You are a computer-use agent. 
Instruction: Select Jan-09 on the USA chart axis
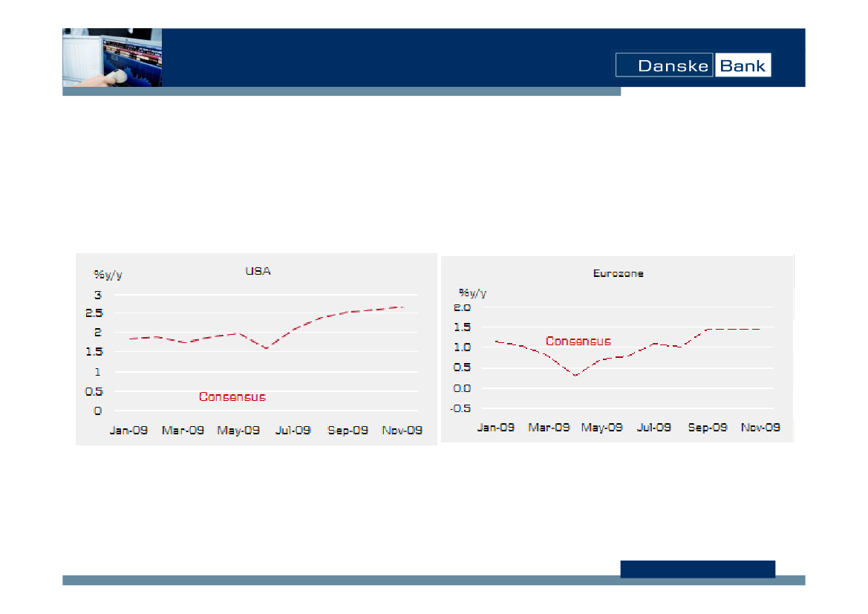128,431
